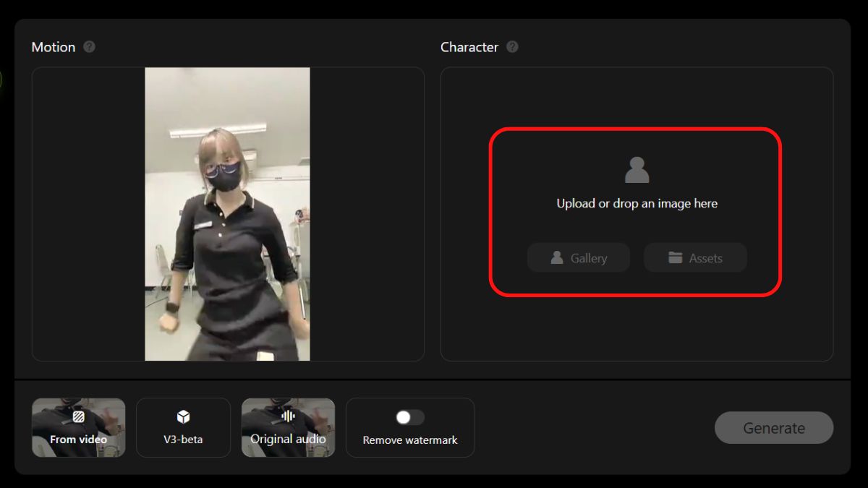Select the Original audio waveform icon
868x488 pixels.
pos(288,416)
